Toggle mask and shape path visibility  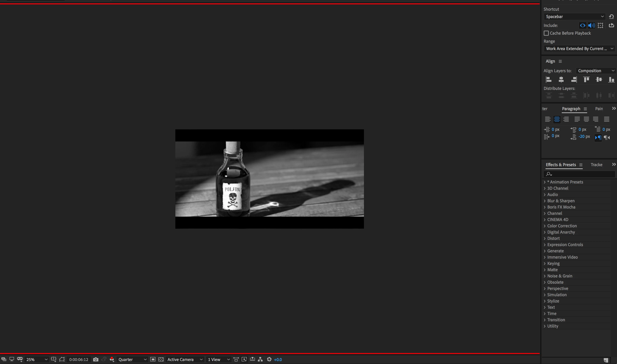[62, 359]
